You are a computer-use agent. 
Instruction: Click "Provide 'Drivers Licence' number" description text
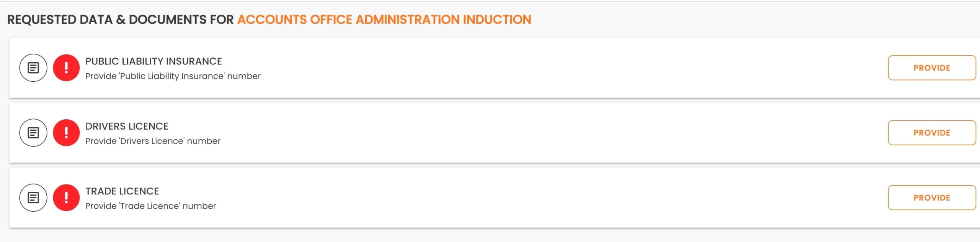coord(153,141)
